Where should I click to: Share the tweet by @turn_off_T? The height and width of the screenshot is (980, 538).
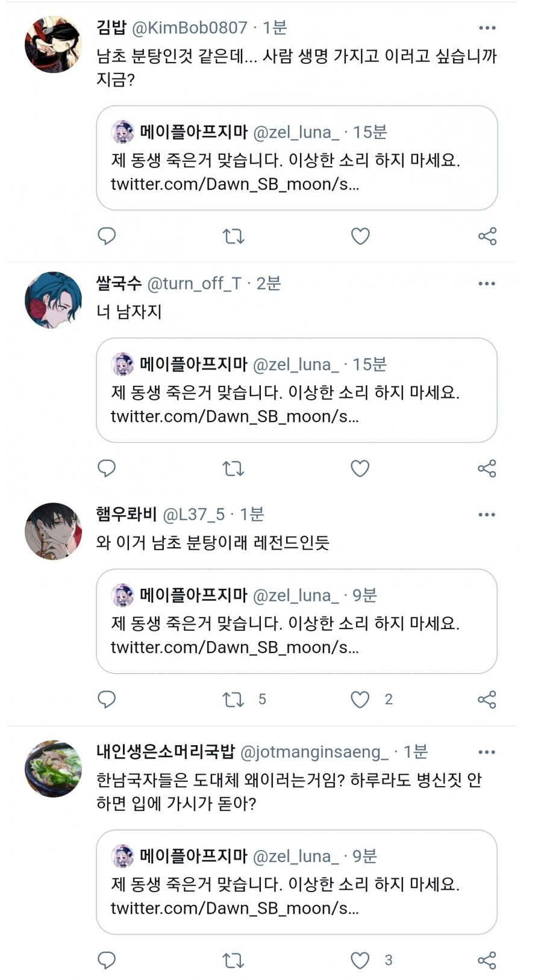pos(487,468)
